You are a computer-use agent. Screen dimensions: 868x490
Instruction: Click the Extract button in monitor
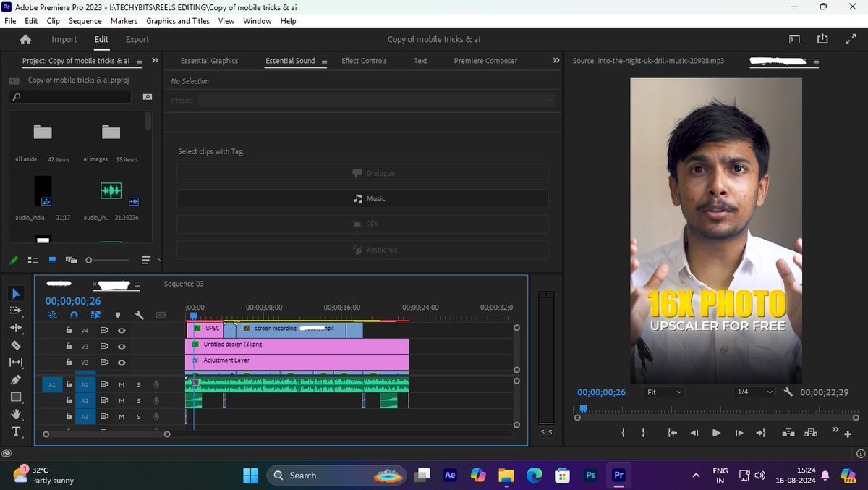[x=811, y=433]
